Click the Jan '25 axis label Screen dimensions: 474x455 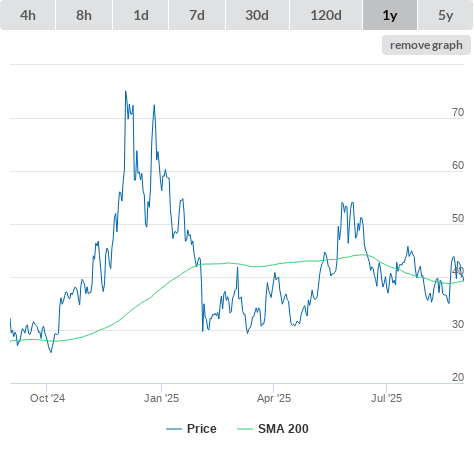[x=161, y=398]
